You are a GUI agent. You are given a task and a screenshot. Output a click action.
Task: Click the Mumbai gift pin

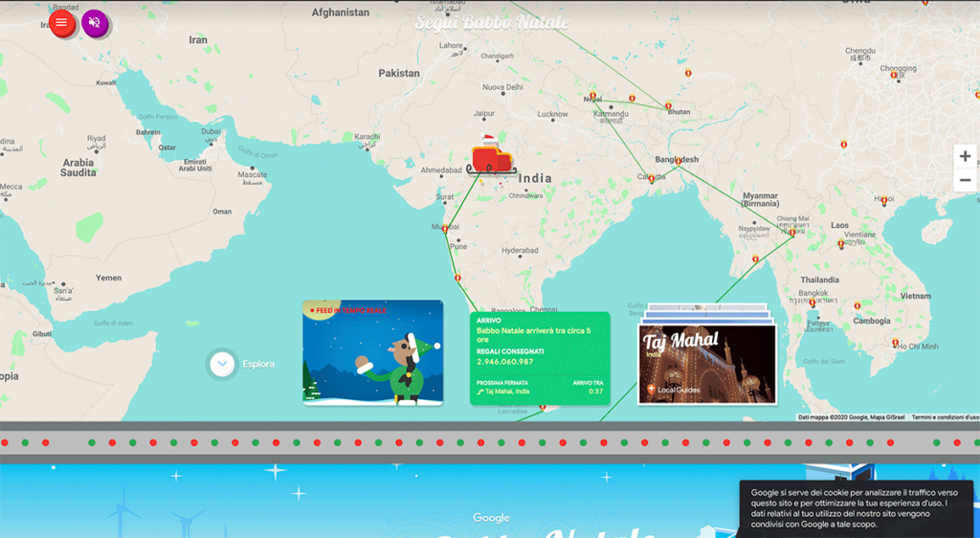tap(445, 229)
